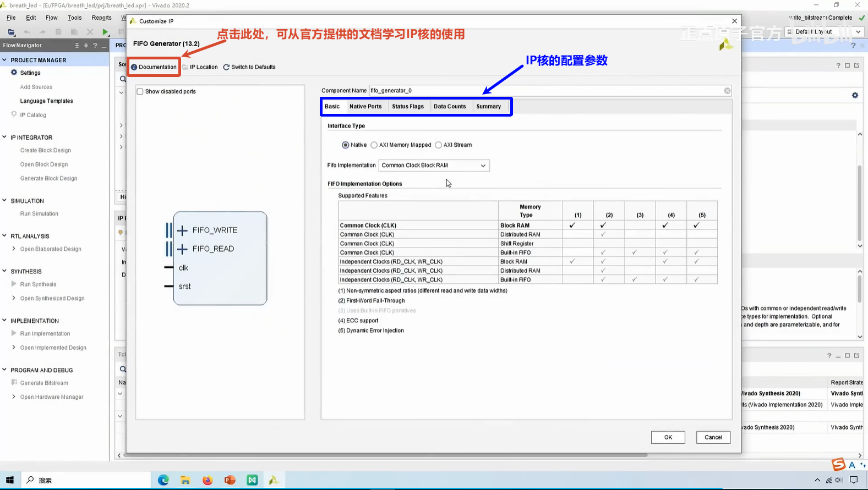This screenshot has width=868, height=490.
Task: Open the Flow menu
Action: click(52, 18)
